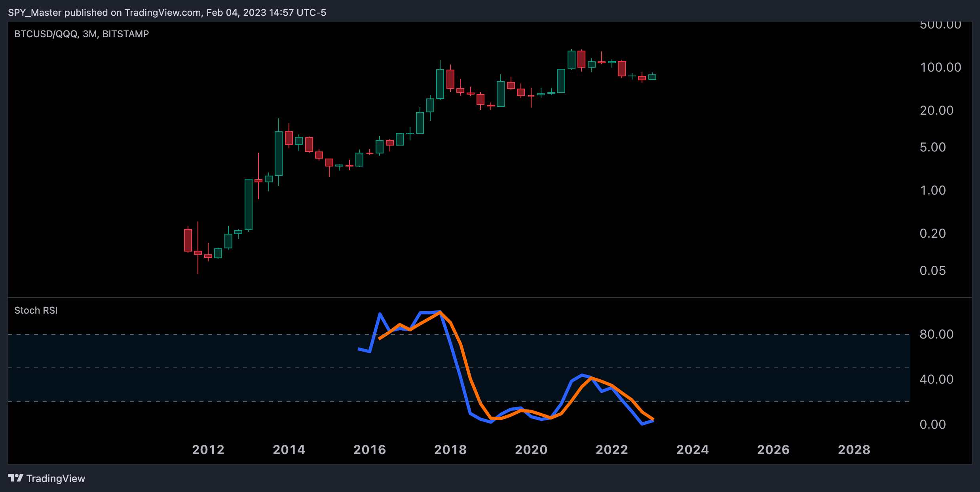This screenshot has height=492, width=980.
Task: Click the 80.00 Stoch RSI axis label
Action: (937, 334)
